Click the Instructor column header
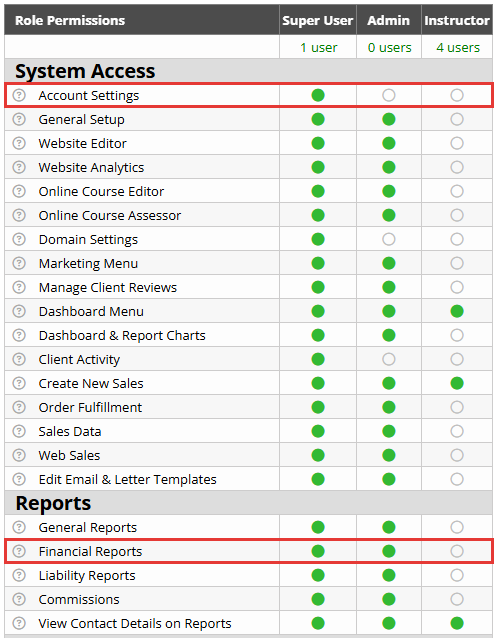This screenshot has height=638, width=497. (457, 20)
